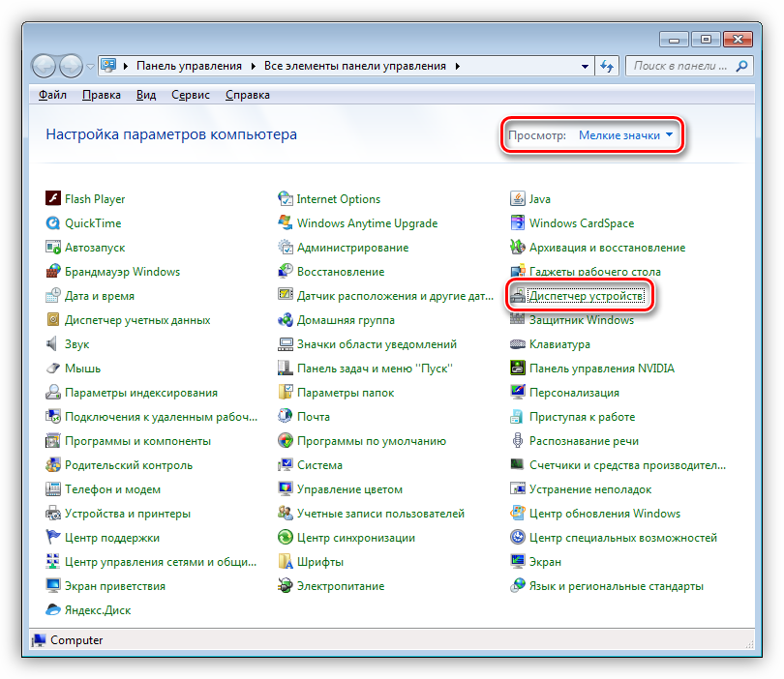Open Учетные записи пользователей link
The image size is (784, 679).
point(380,514)
